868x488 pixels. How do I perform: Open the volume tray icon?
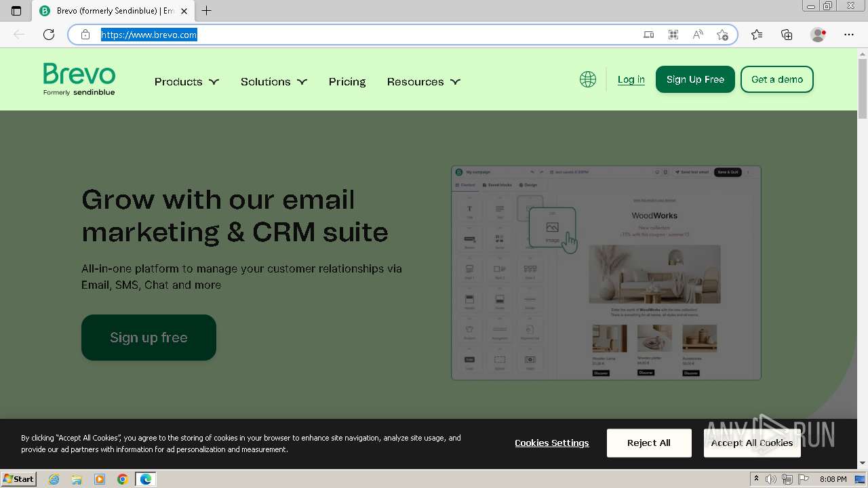click(771, 479)
